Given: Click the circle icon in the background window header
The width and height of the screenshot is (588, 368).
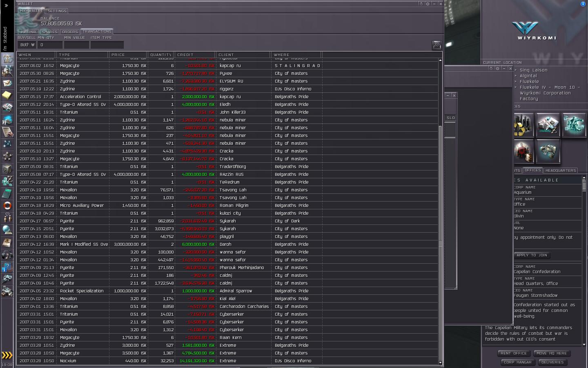Looking at the screenshot, I should (x=497, y=68).
